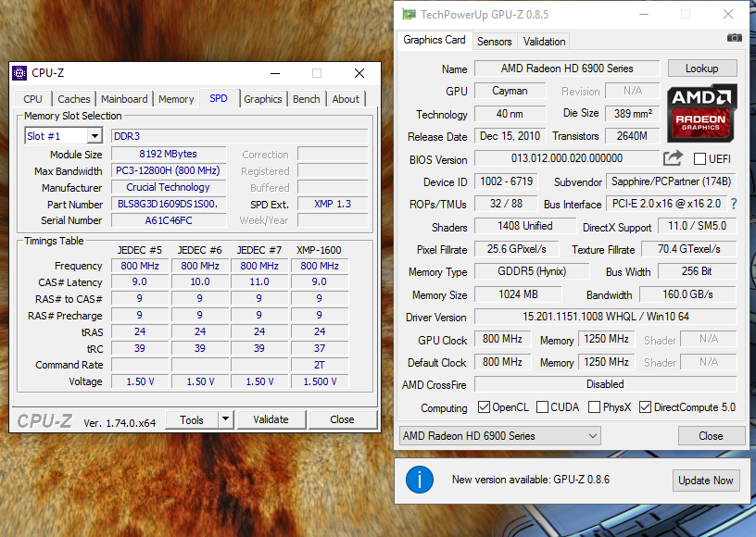Click the AMD Radeon Graphics logo
The height and width of the screenshot is (537, 756).
(701, 113)
